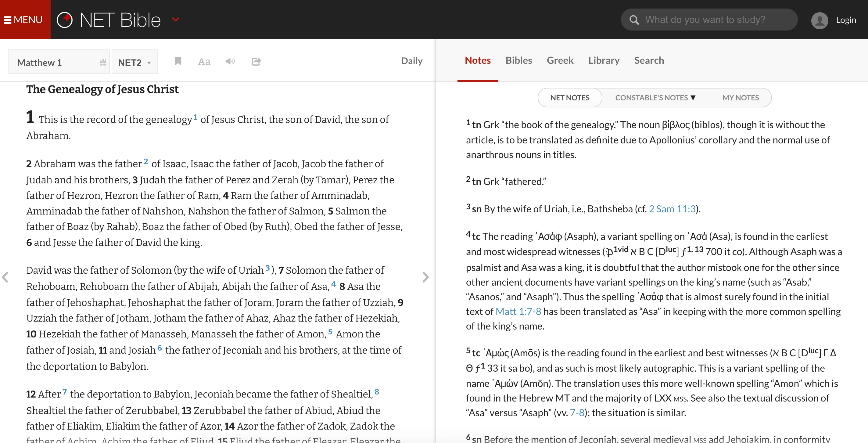Image resolution: width=868 pixels, height=443 pixels.
Task: Click the heading 'The Genealogy of Jesus Christ'
Action: (102, 89)
